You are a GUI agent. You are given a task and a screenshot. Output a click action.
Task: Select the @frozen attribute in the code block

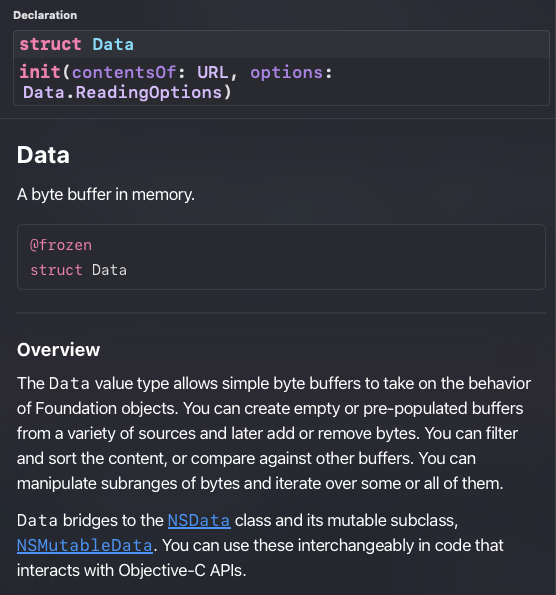(x=61, y=245)
